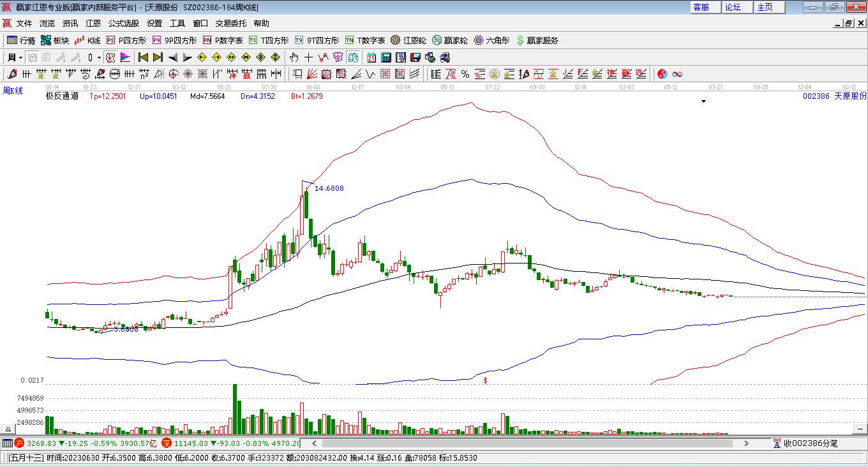Open the 行情 market quotes view
This screenshot has width=868, height=467.
coord(21,40)
